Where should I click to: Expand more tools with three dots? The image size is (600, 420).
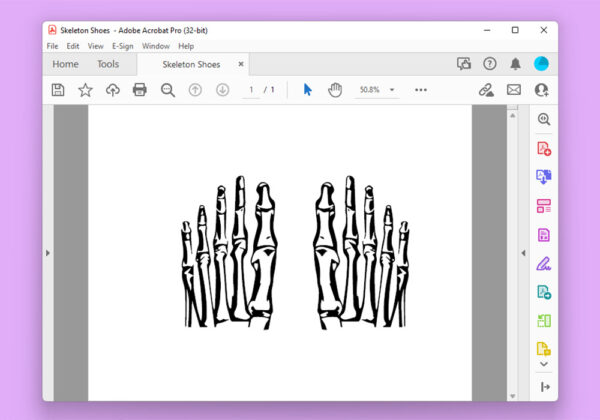(x=421, y=90)
